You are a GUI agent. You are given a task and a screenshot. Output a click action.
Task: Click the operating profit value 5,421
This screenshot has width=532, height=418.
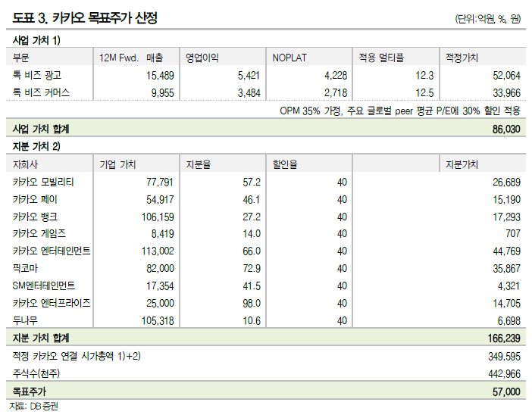tap(249, 75)
